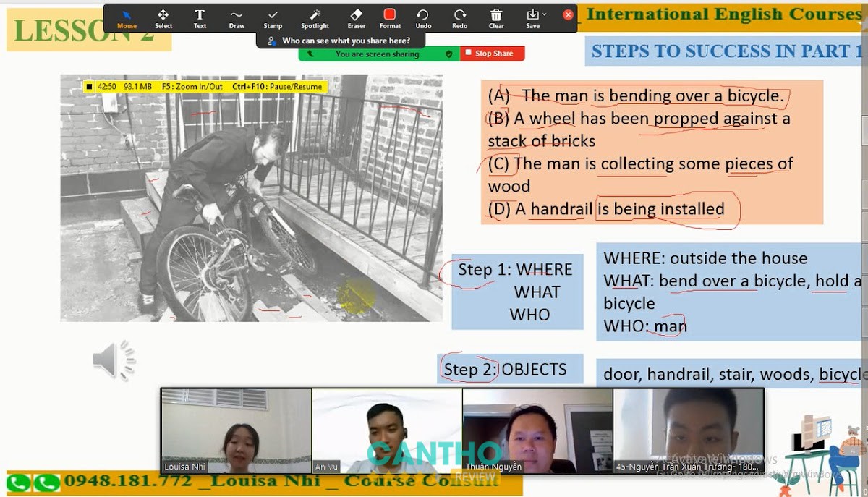The image size is (868, 497).
Task: Click the Stop Share button
Action: click(x=493, y=54)
